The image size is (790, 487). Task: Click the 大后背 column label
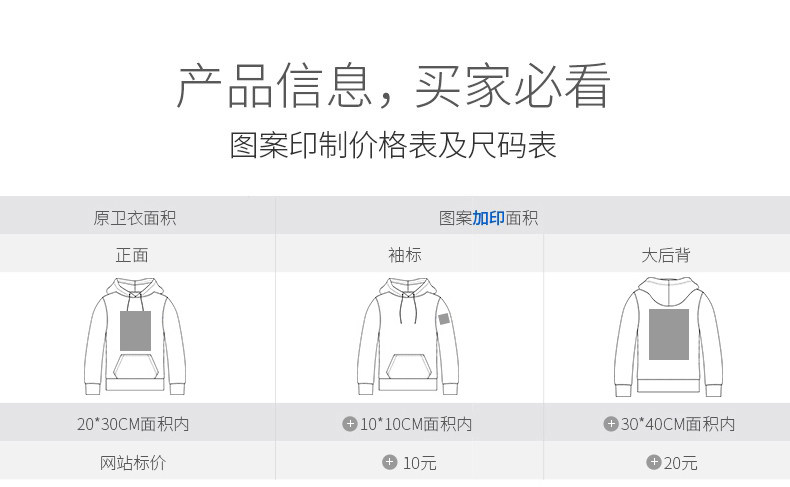(x=666, y=255)
